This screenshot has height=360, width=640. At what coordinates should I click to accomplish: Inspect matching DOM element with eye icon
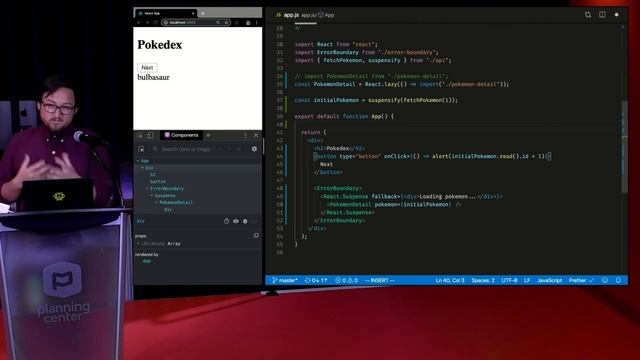236,221
